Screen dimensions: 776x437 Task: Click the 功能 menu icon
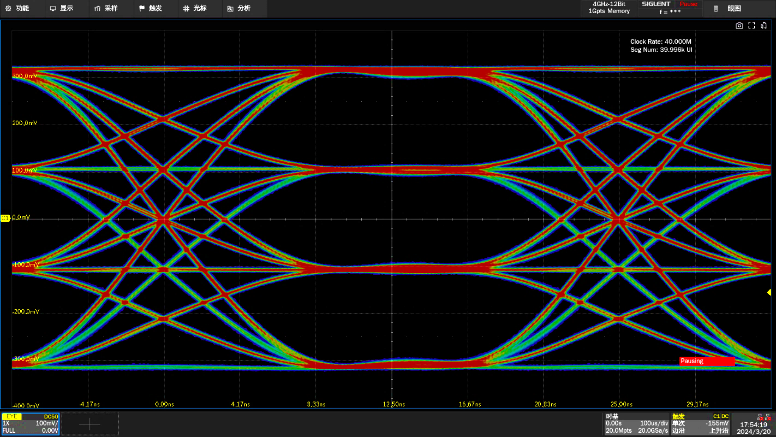point(8,7)
